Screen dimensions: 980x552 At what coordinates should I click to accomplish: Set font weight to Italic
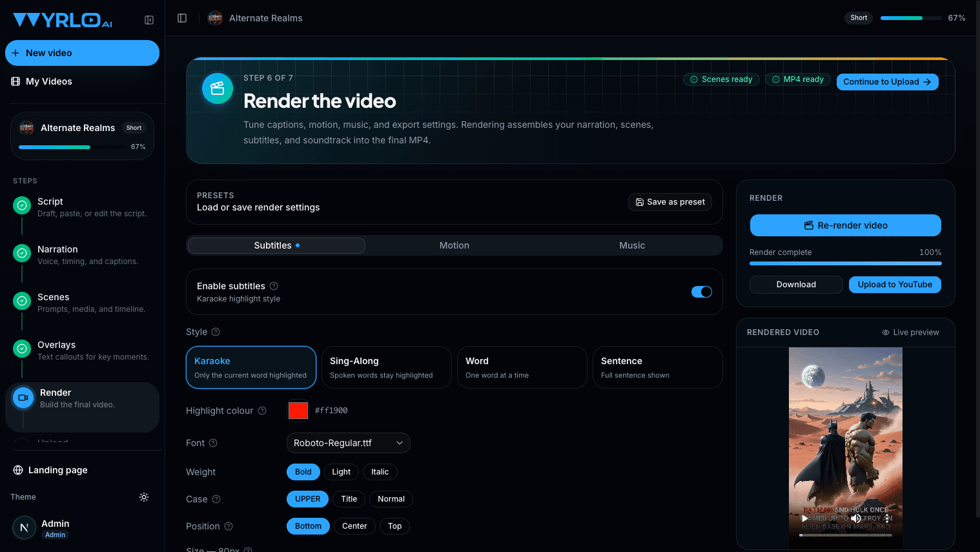pos(380,472)
